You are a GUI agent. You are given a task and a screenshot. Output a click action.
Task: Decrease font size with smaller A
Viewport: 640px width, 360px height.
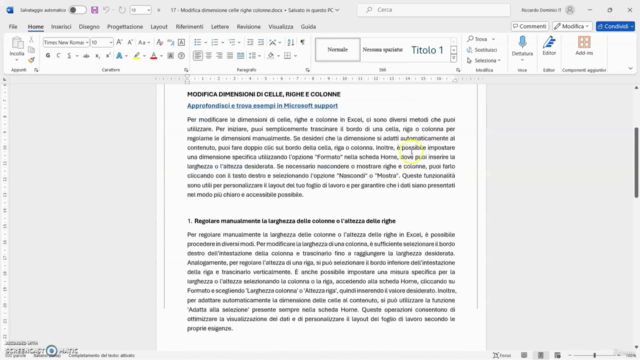[x=130, y=42]
